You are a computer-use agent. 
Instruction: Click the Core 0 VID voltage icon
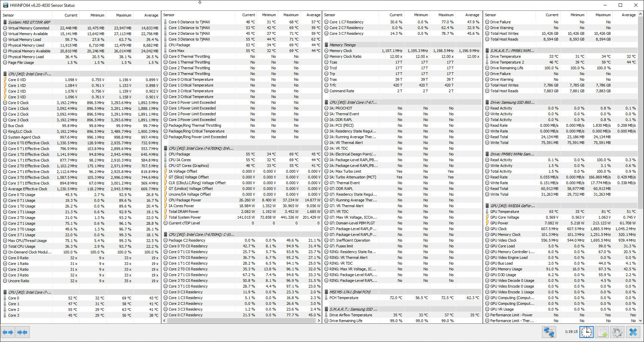point(5,80)
